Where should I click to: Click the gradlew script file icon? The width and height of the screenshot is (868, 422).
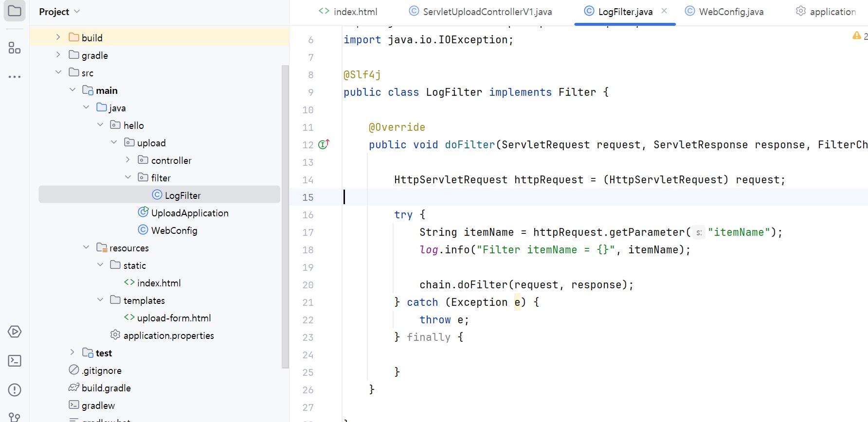click(x=74, y=405)
